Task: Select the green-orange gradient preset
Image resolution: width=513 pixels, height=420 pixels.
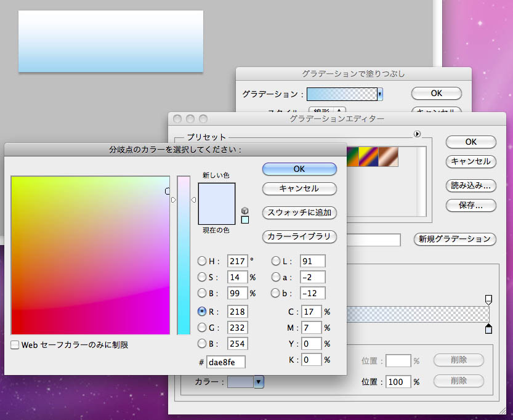Action: (352, 156)
